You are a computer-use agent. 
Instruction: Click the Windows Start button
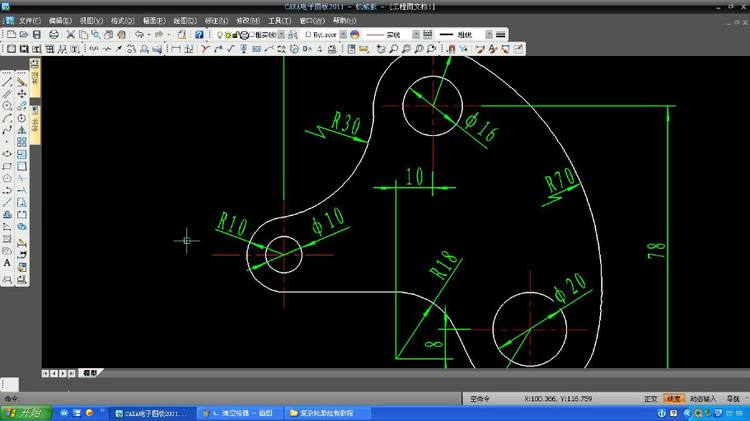(25, 413)
